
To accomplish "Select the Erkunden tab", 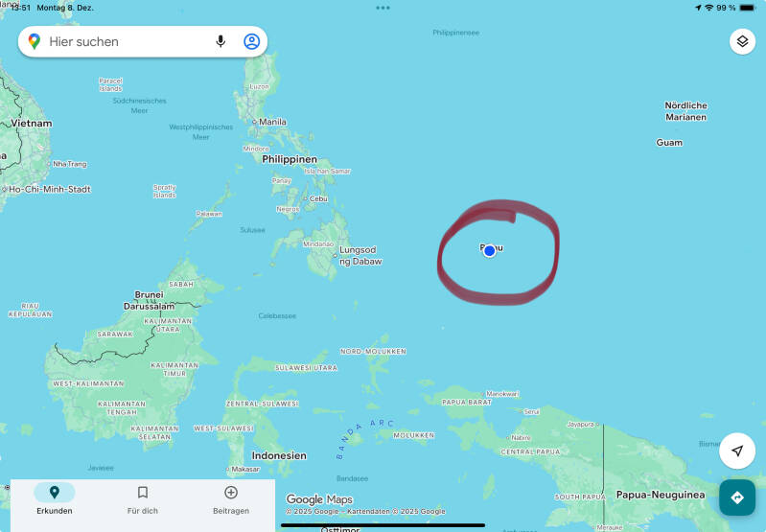I will [x=55, y=499].
